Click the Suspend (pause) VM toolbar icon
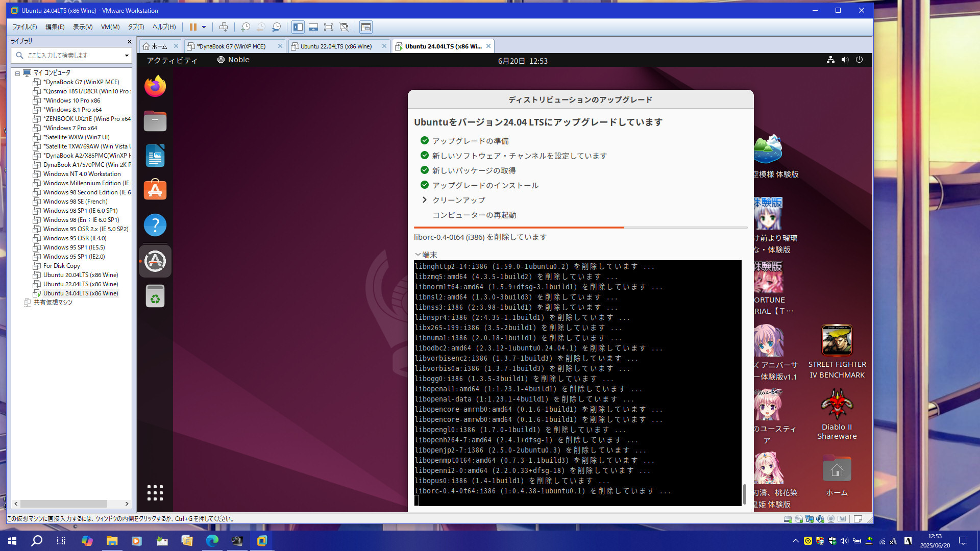Image resolution: width=980 pixels, height=551 pixels. 193,27
